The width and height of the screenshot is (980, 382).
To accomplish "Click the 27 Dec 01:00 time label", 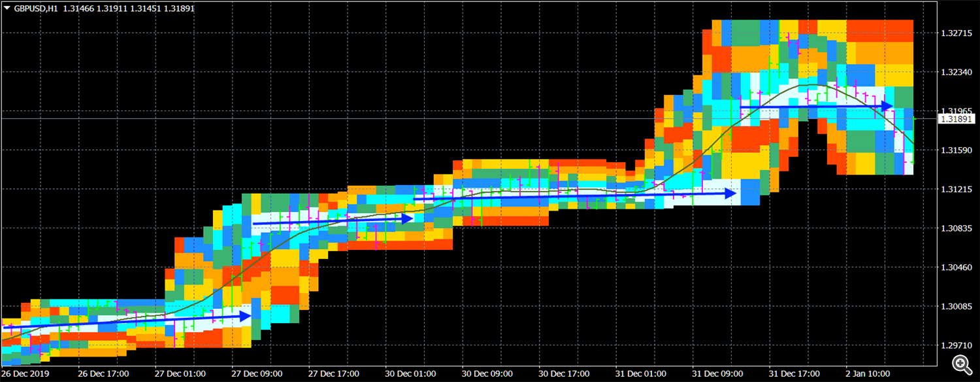I will [180, 374].
